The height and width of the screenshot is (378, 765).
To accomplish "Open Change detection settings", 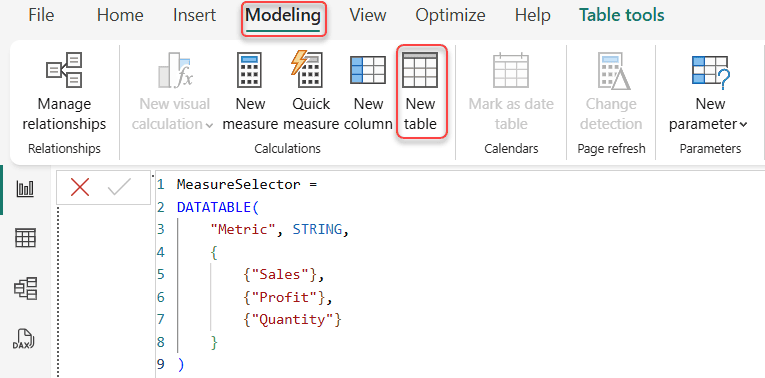I will tap(611, 93).
